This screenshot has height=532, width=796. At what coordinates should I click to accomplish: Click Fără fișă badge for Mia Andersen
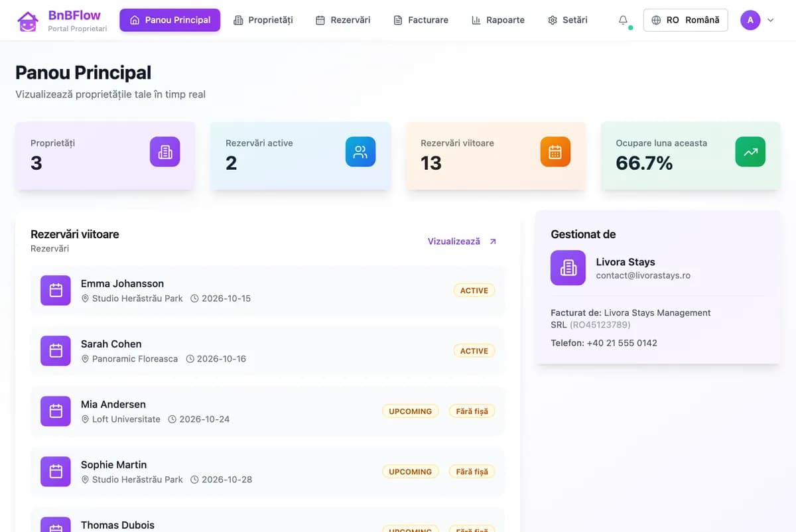(x=472, y=411)
